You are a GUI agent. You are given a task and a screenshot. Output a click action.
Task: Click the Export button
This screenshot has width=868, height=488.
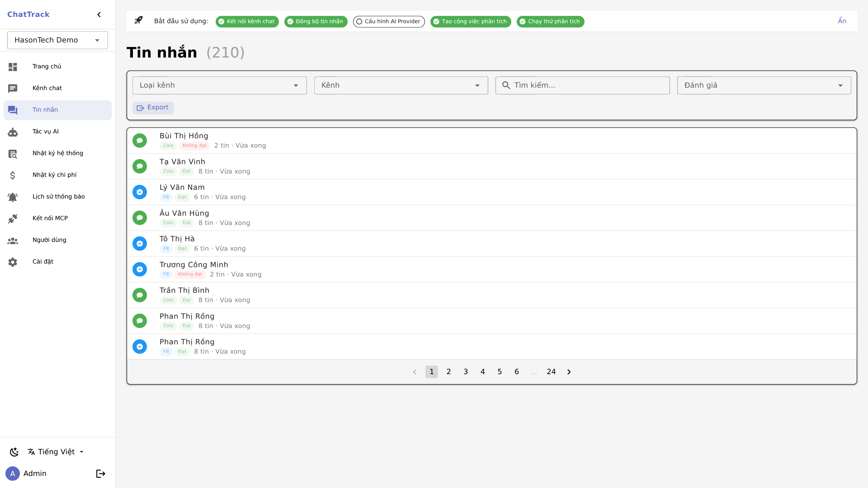click(153, 108)
